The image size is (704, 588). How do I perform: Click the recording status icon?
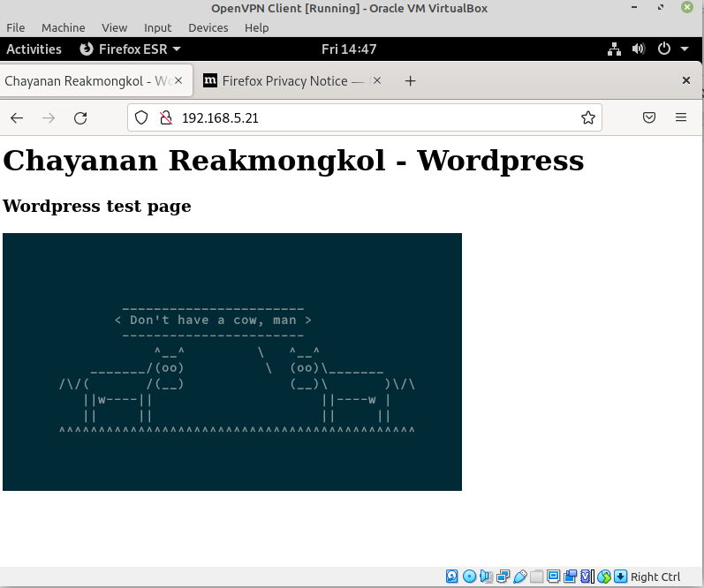tap(571, 576)
